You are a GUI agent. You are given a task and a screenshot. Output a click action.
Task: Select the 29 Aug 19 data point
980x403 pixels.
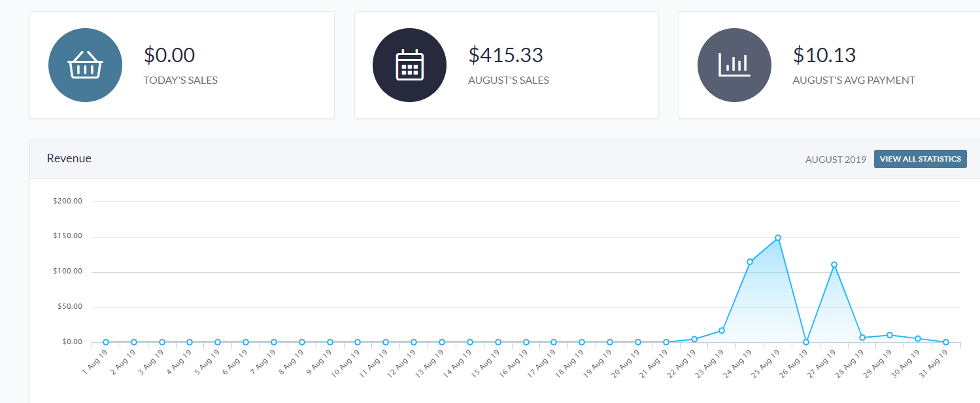click(x=890, y=335)
